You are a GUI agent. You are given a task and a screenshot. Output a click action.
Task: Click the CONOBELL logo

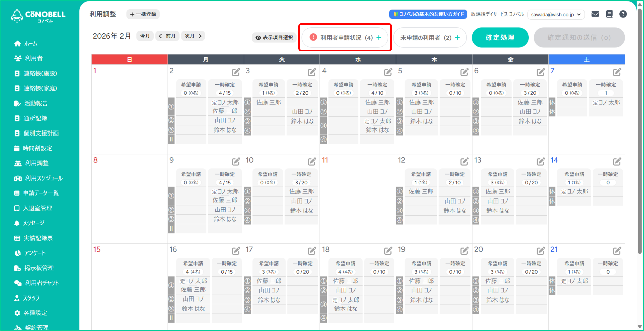38,16
